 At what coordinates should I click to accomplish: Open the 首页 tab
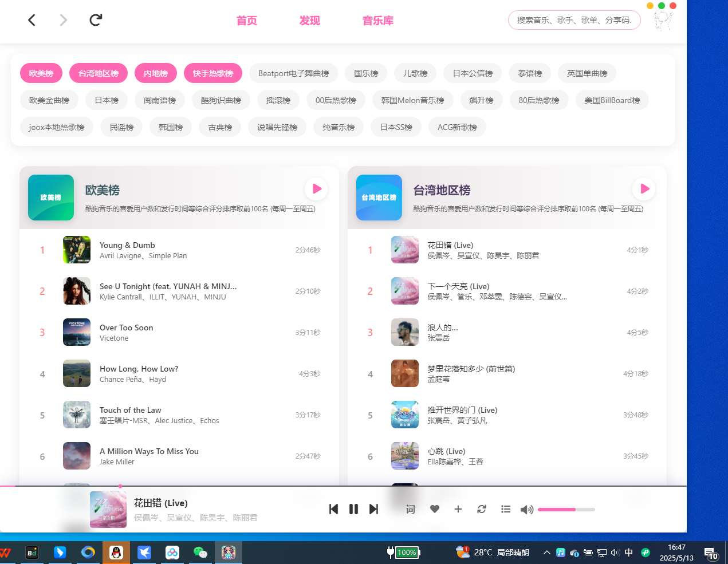247,21
